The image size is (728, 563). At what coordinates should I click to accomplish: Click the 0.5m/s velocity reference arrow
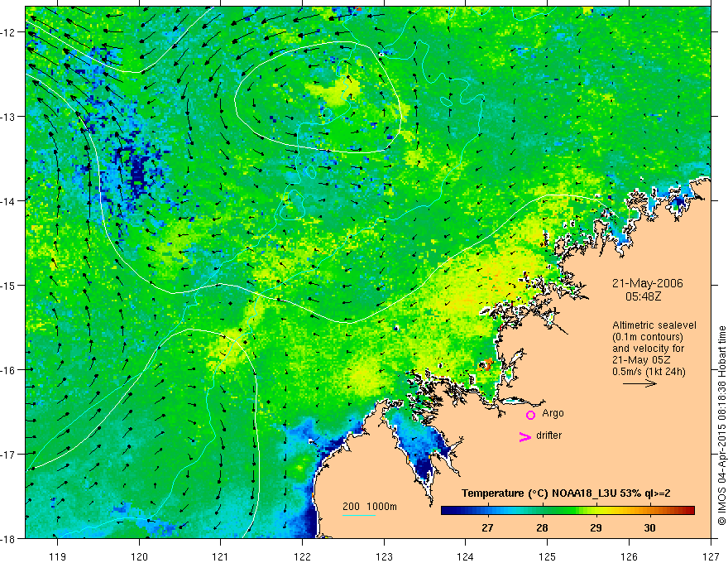pos(639,383)
